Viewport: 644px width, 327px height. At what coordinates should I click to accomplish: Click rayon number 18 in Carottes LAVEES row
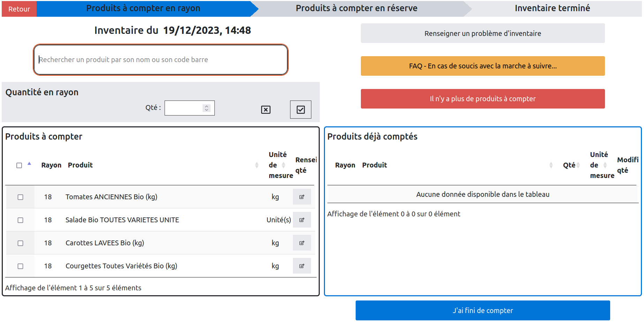(x=48, y=243)
